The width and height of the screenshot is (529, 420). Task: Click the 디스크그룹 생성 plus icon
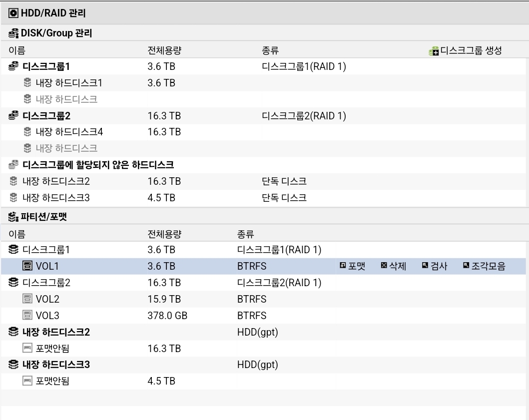point(434,51)
